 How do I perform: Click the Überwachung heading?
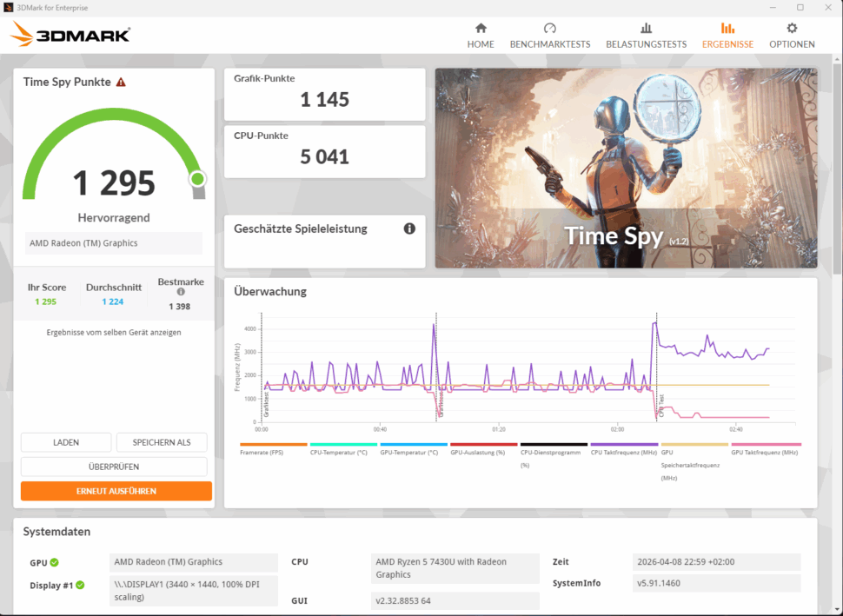pos(270,291)
